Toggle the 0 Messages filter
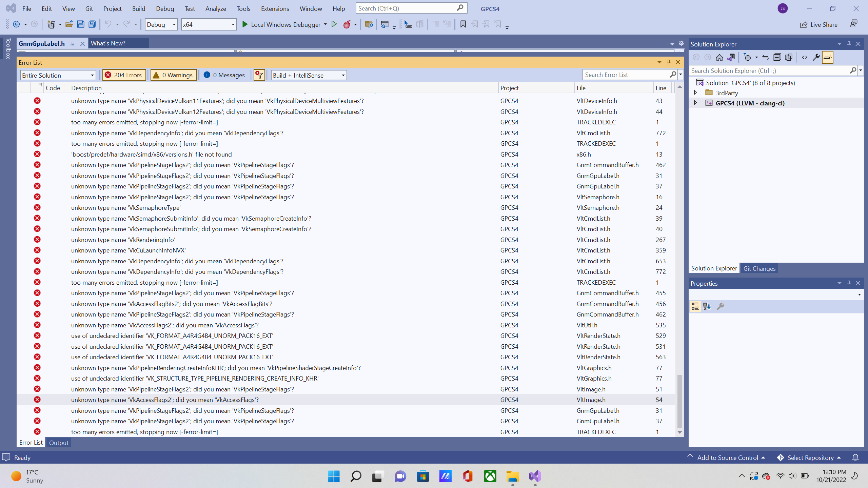 click(x=224, y=75)
